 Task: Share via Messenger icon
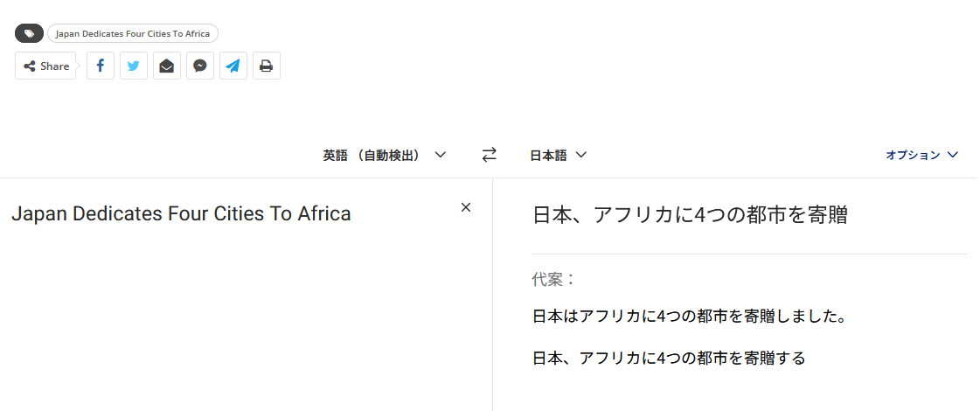pyautogui.click(x=200, y=66)
